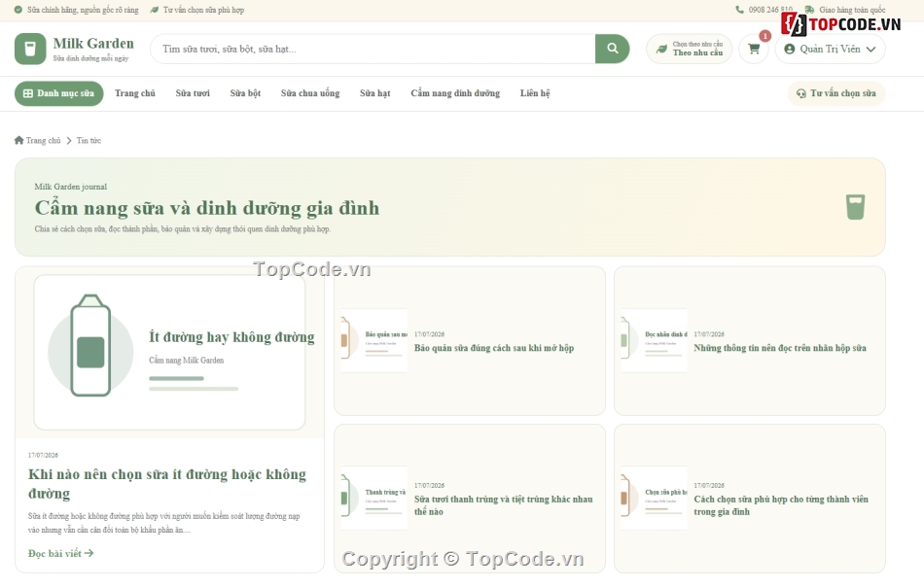
Task: Open the Danh mục sữa category menu
Action: click(x=59, y=93)
